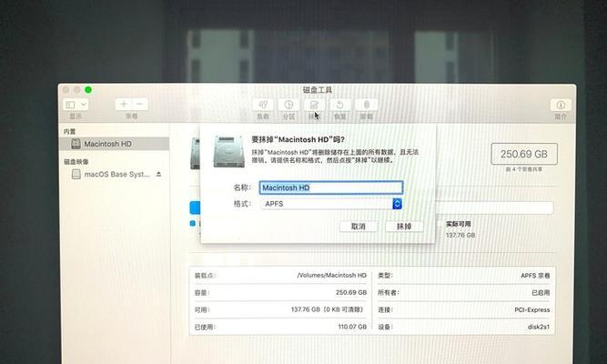Click the Restore (恢复) toolbar icon
Image resolution: width=607 pixels, height=364 pixels.
pos(339,105)
